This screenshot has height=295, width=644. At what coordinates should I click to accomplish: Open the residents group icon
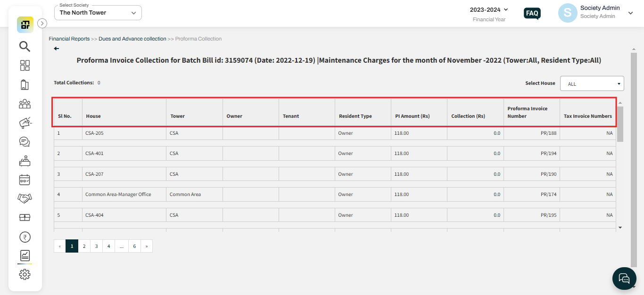tap(25, 104)
